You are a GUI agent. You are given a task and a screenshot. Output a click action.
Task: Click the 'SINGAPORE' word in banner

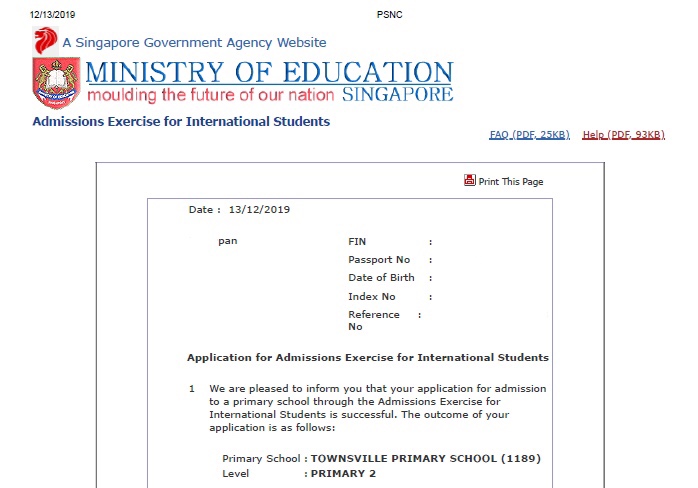tap(398, 95)
